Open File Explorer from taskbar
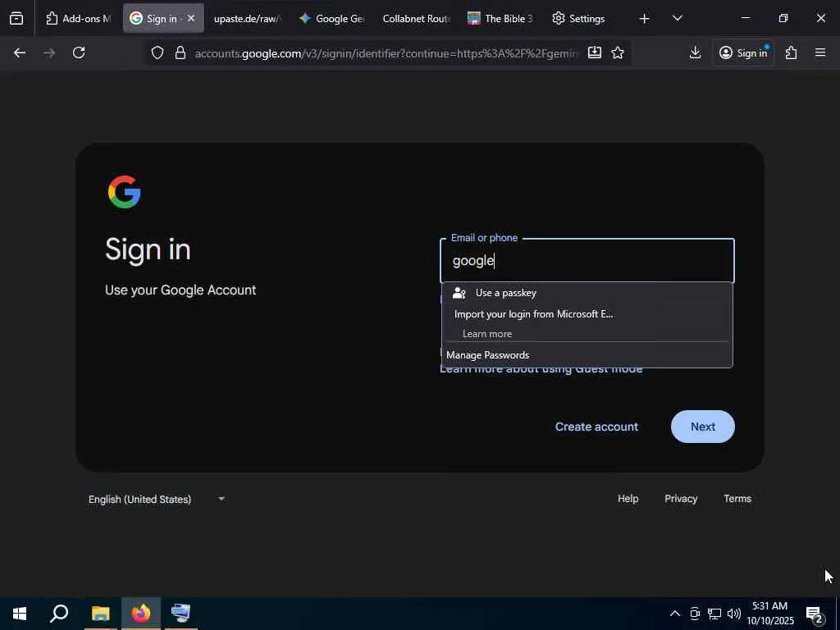Image resolution: width=840 pixels, height=630 pixels. point(101,614)
